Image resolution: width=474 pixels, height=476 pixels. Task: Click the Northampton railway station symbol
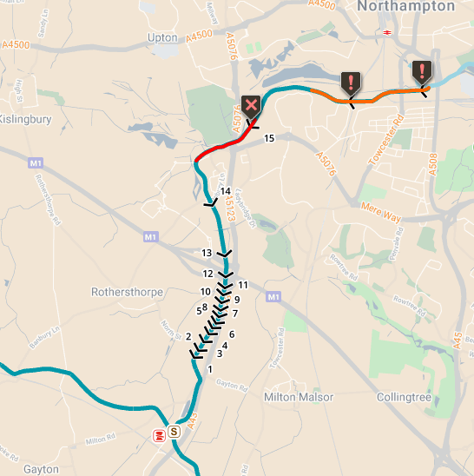pos(387,32)
